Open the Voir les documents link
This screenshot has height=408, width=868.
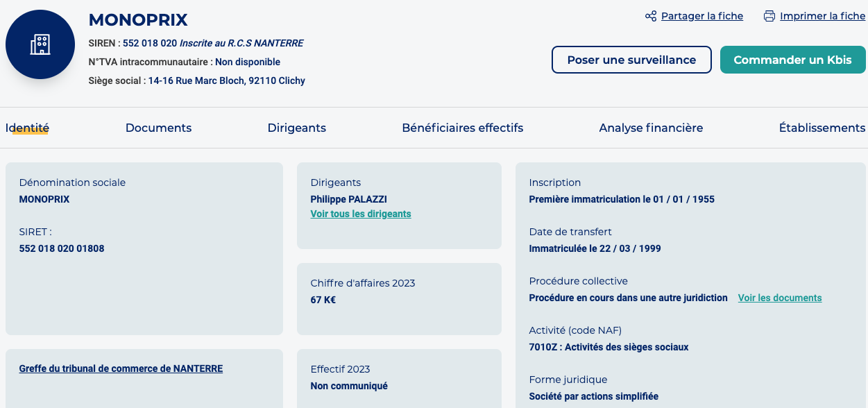point(780,298)
